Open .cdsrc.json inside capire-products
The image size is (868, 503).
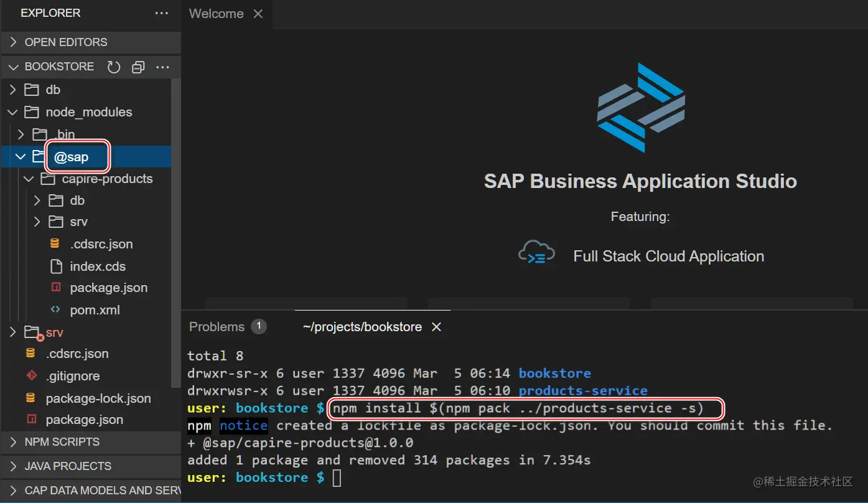tap(101, 244)
